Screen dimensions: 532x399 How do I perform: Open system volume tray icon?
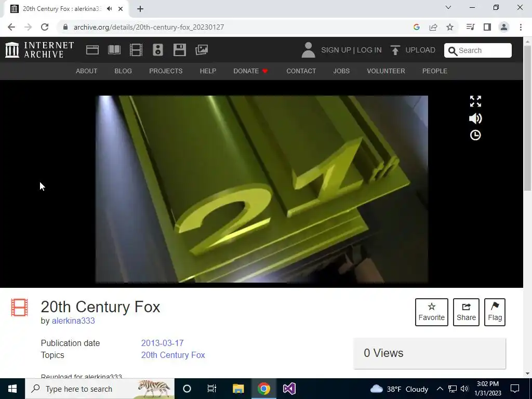(x=465, y=389)
